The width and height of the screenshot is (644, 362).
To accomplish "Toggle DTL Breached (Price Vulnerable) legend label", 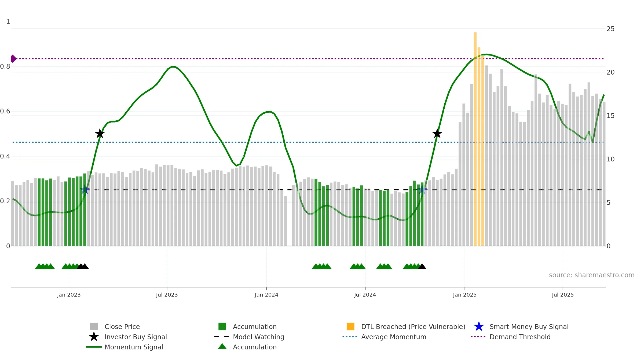I will 413,327.
